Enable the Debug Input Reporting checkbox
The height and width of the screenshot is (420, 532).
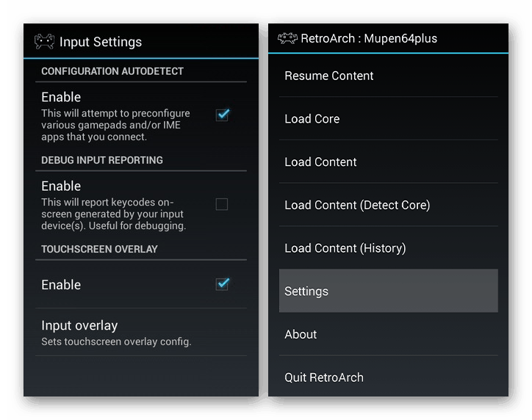[222, 204]
